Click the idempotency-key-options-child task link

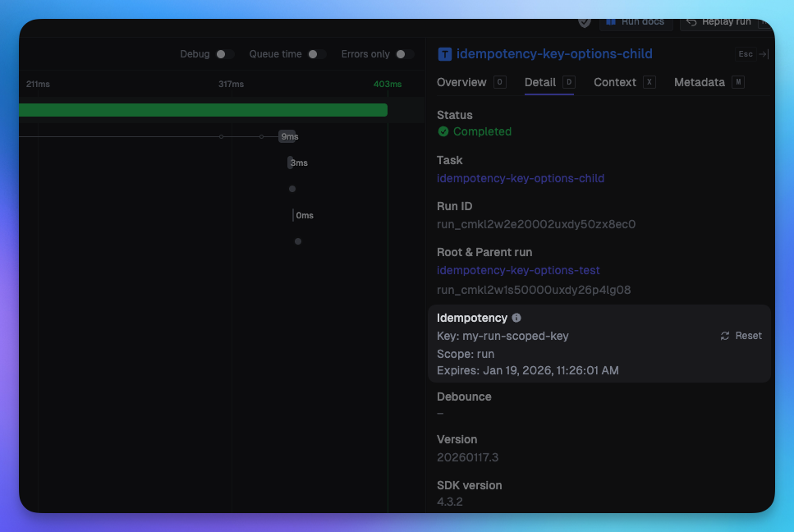(521, 178)
